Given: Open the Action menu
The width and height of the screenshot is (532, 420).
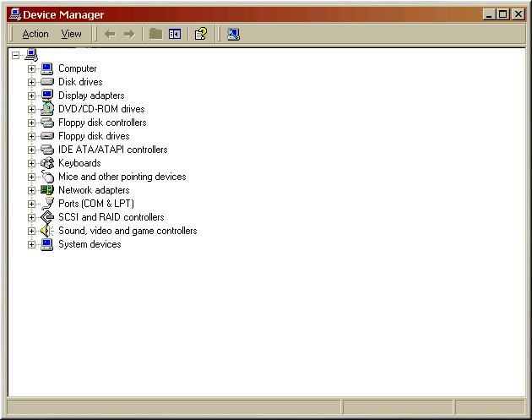Looking at the screenshot, I should [x=35, y=34].
